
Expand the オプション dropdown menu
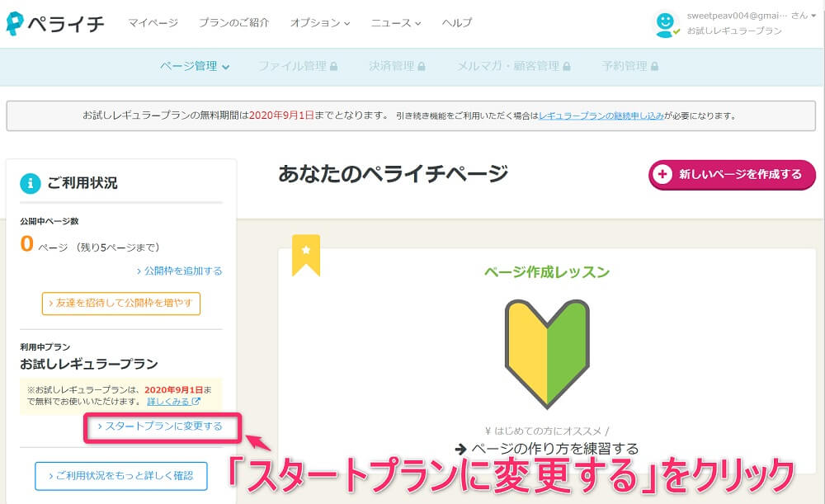tap(320, 22)
